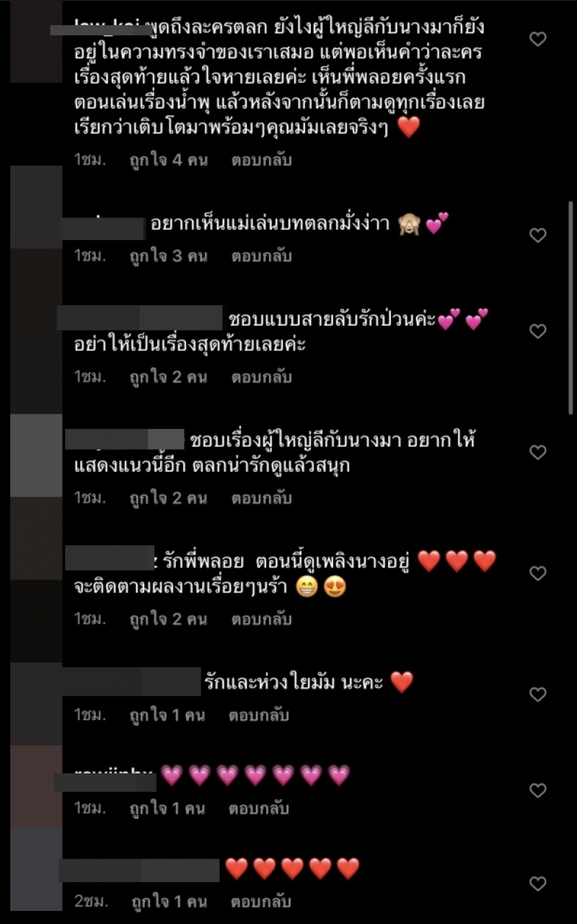Reply to the สายลับรักป่วน comment

tap(261, 377)
